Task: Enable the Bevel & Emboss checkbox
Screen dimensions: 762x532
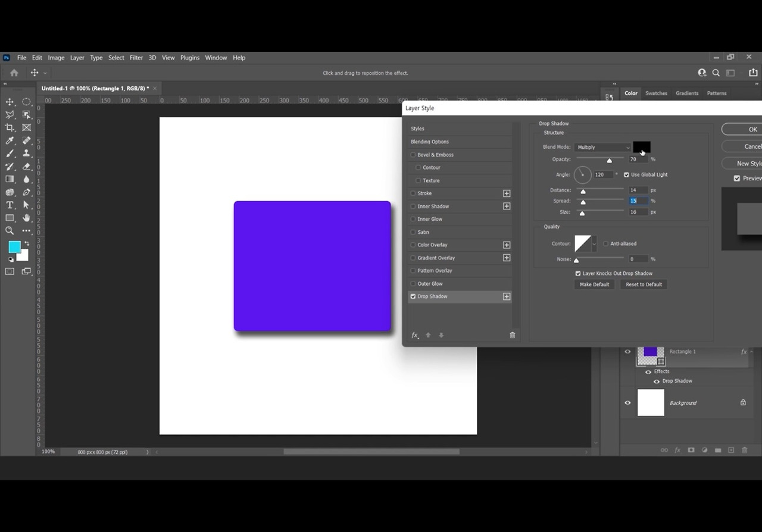Action: point(413,155)
